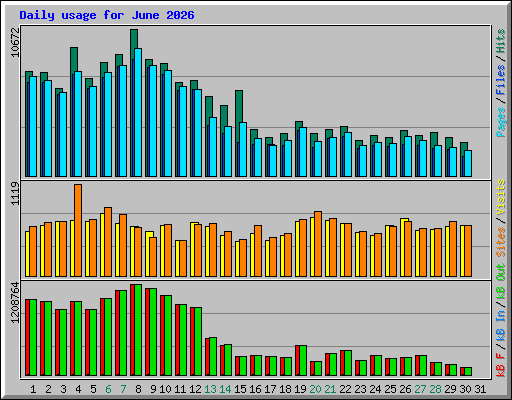Click day 28 weekend label
The width and height of the screenshot is (512, 400).
tap(435, 389)
